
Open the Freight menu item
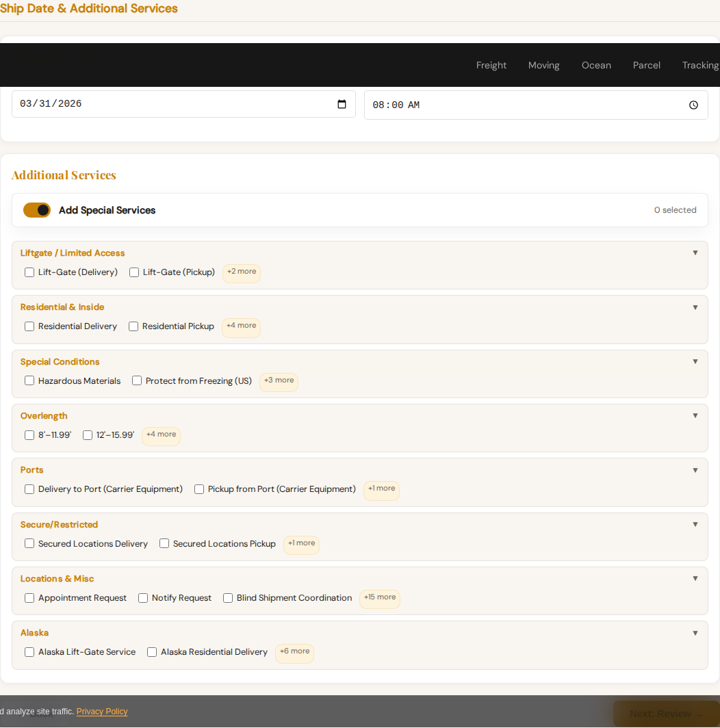click(491, 65)
